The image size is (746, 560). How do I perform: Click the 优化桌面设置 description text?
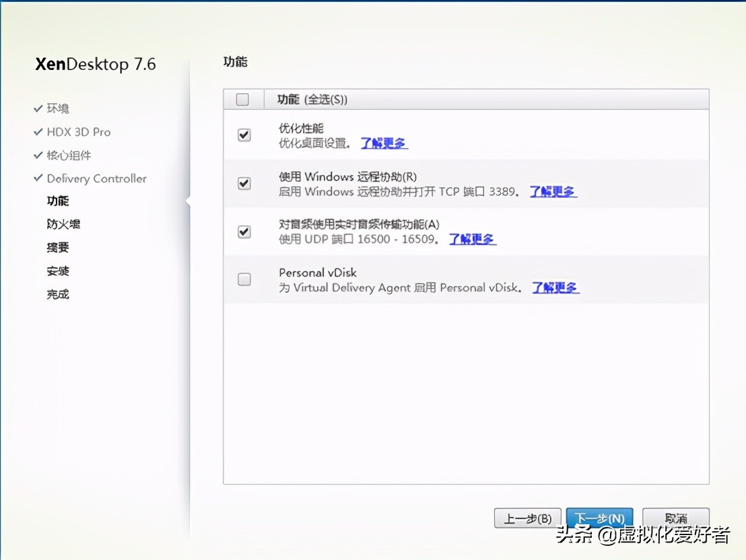[314, 143]
